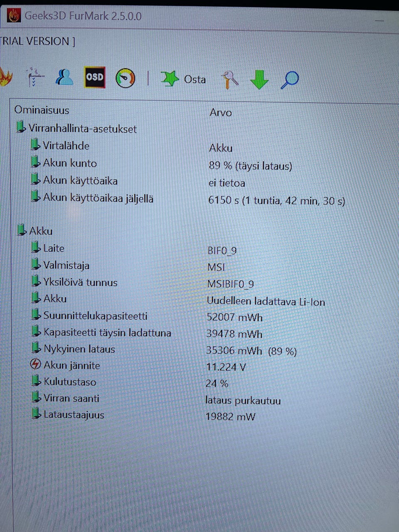This screenshot has height=532, width=399.
Task: Click the battery icon beside Kulutustaso
Action: [x=37, y=380]
